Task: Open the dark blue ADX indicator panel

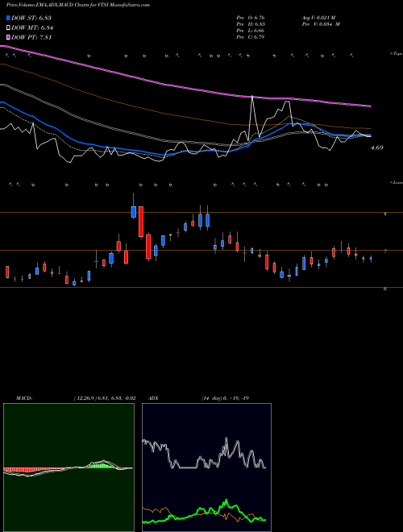Action: [206, 468]
